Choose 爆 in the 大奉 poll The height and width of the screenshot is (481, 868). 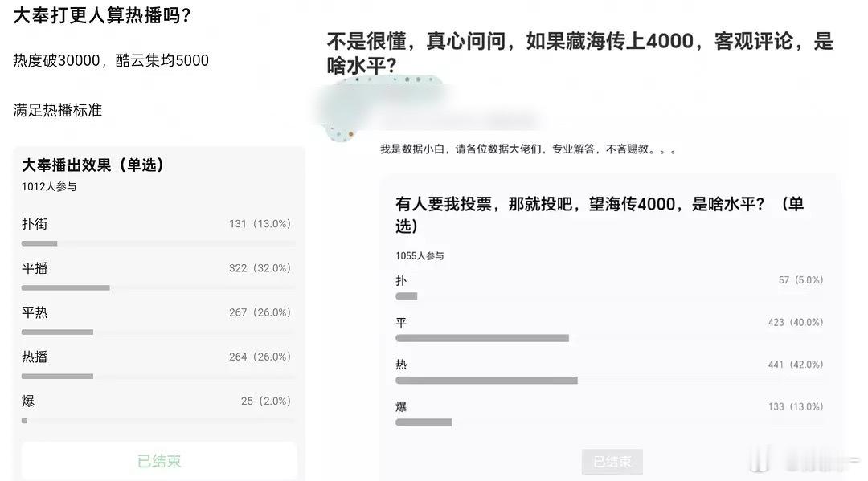159,409
